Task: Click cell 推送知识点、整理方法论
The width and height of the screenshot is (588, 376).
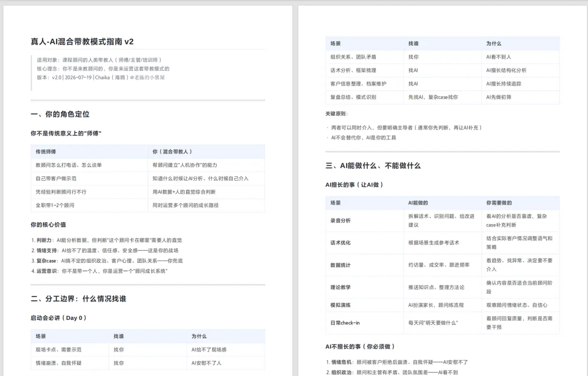Action: (x=436, y=287)
